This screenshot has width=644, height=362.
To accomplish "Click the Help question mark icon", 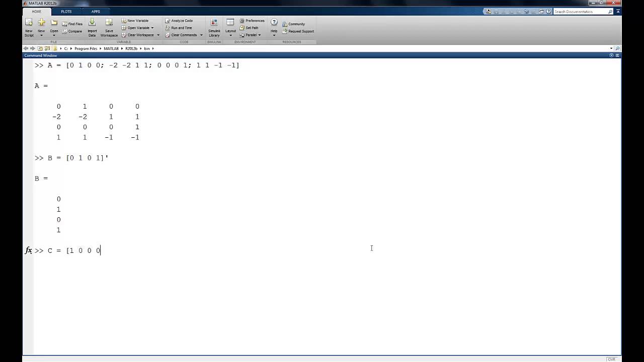I will pos(274,22).
